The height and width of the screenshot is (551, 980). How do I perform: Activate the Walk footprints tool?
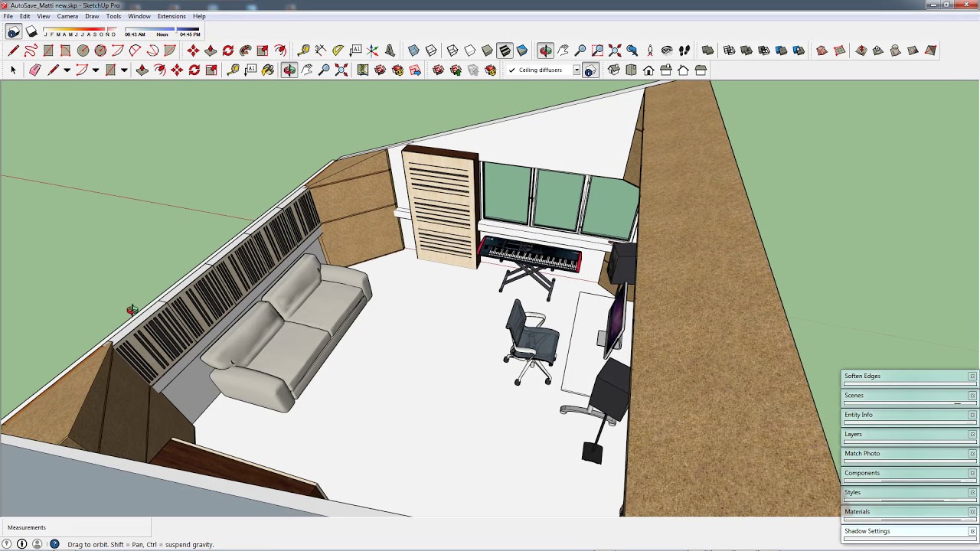point(684,51)
